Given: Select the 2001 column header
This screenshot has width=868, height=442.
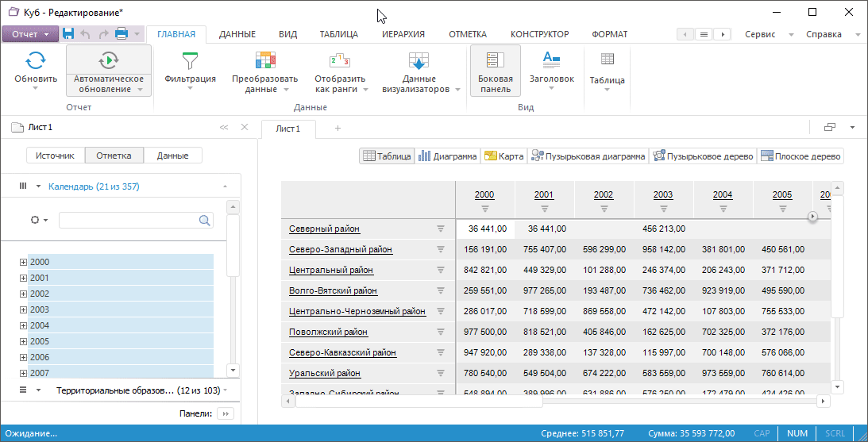Looking at the screenshot, I should (544, 194).
